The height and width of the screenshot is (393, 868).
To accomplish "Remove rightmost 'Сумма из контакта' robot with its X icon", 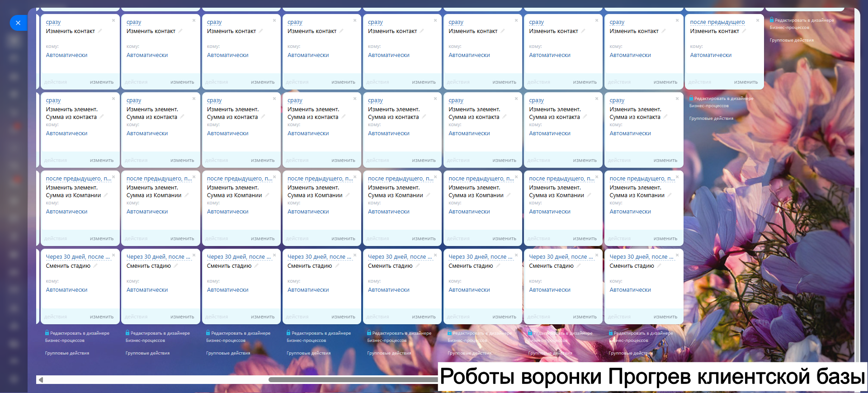I will pos(677,99).
